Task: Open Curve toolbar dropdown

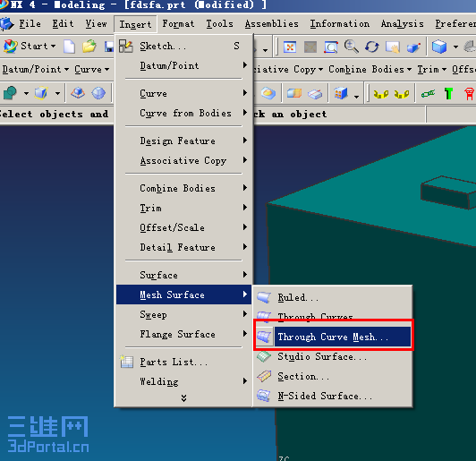Action: 91,69
